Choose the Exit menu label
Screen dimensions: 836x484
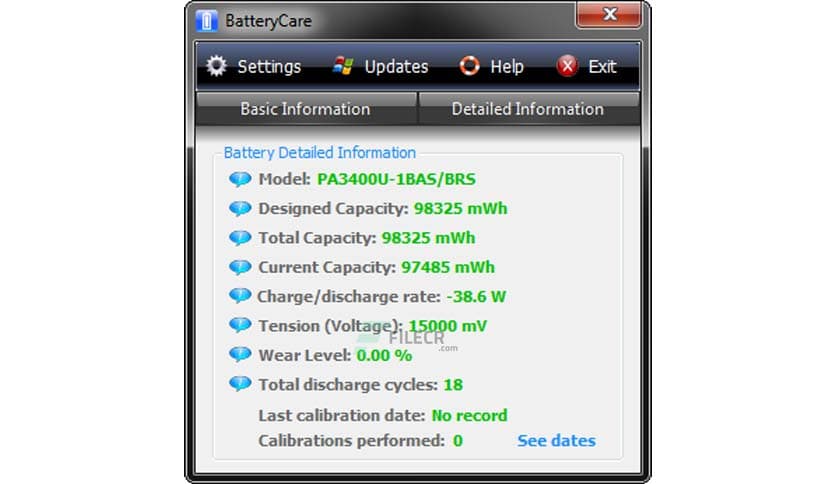(x=602, y=67)
